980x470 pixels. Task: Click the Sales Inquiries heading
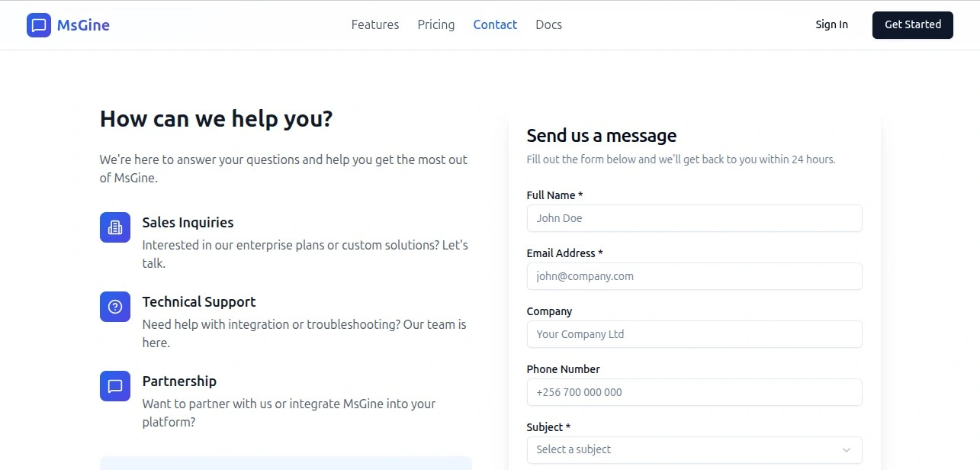pos(188,223)
